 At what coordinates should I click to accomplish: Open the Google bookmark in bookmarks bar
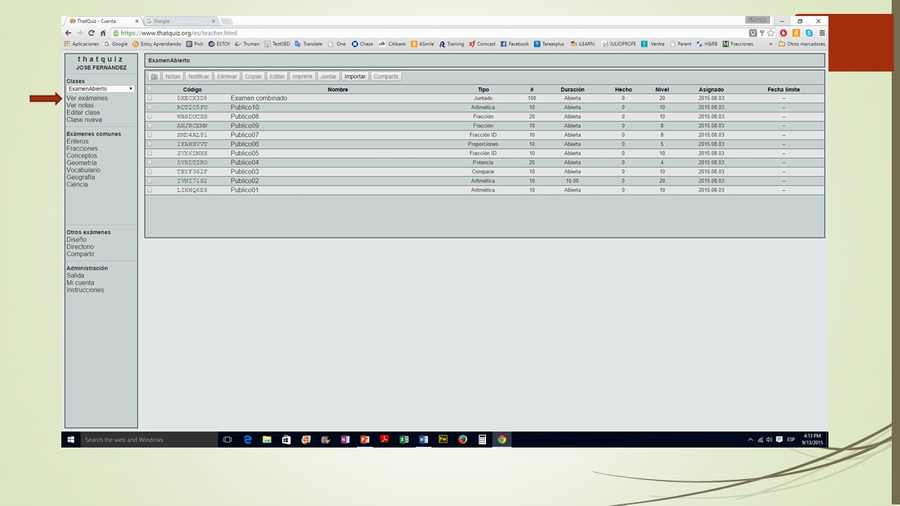[116, 44]
